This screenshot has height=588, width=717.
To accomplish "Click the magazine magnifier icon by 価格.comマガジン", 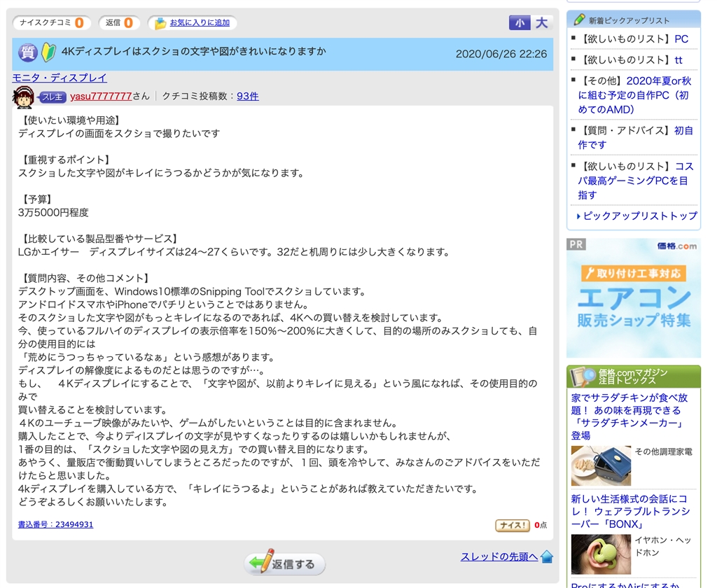I will [x=583, y=377].
